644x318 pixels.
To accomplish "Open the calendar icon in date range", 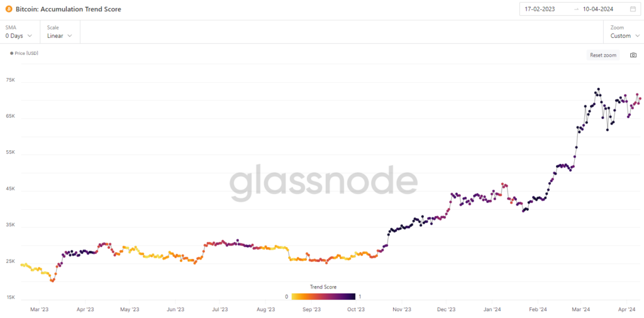I will pos(633,9).
